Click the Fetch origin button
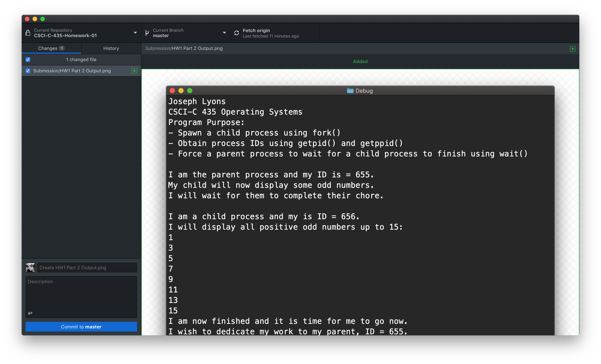The height and width of the screenshot is (364, 601). [x=275, y=33]
